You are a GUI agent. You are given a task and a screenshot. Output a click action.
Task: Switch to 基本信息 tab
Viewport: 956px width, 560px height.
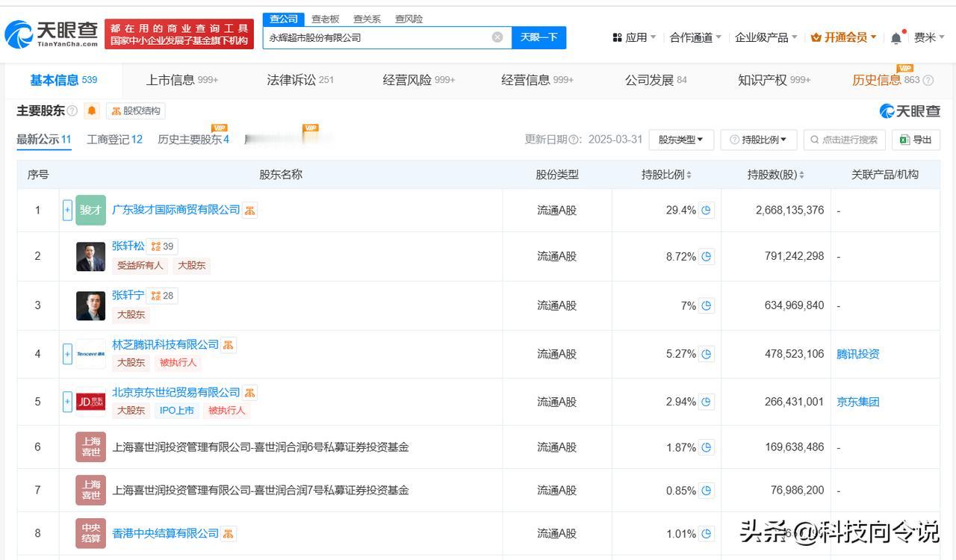pyautogui.click(x=63, y=80)
